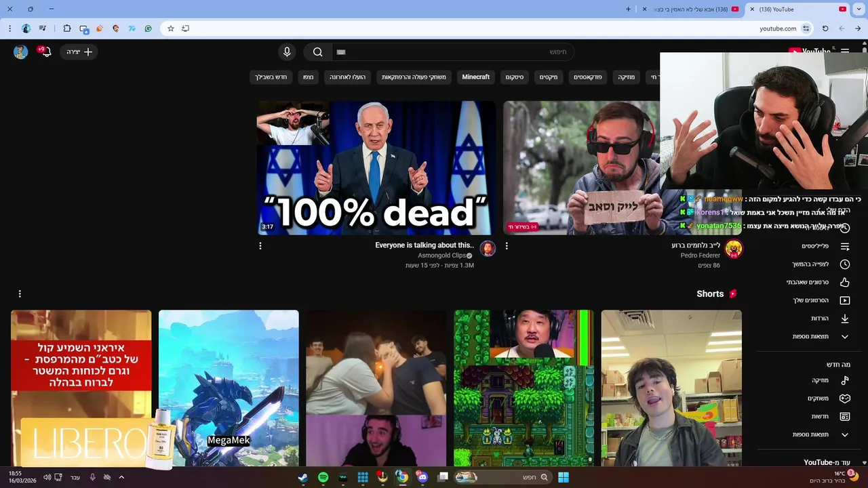The width and height of the screenshot is (868, 488).
Task: Show hidden system tray icons chevron
Action: [121, 477]
